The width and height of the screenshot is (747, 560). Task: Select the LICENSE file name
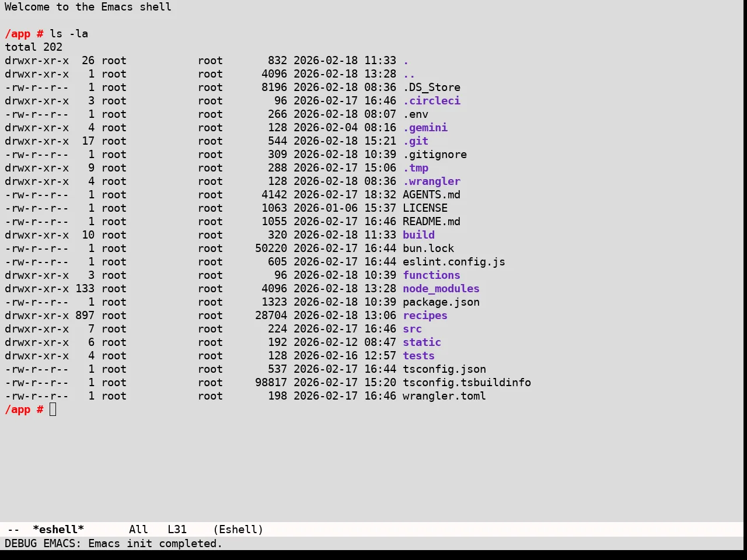click(x=425, y=208)
